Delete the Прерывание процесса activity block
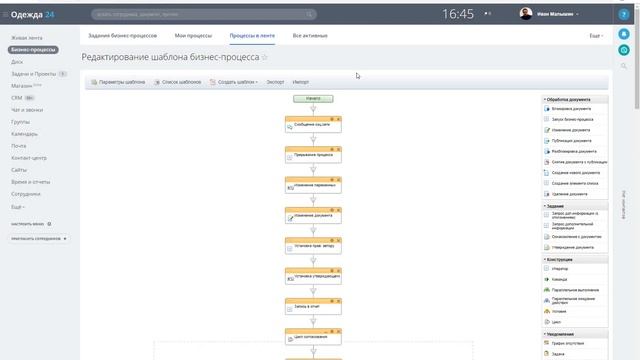 (x=338, y=149)
